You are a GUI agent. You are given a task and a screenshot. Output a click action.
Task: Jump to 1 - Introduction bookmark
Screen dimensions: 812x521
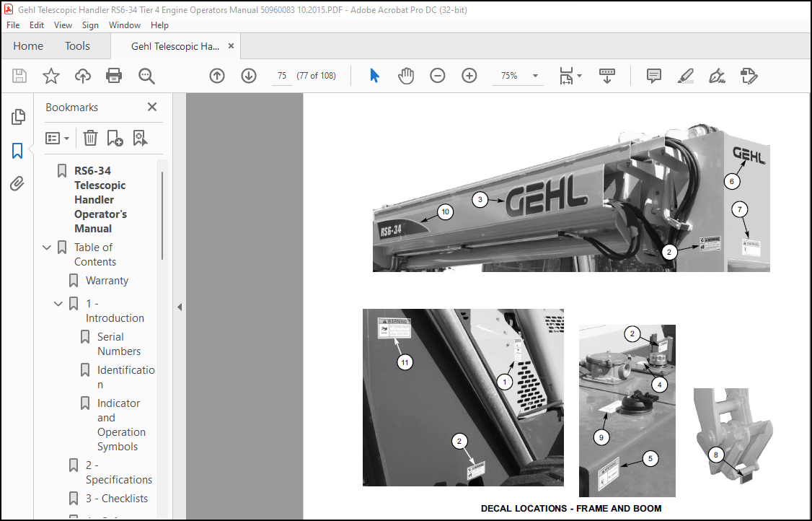coord(115,310)
